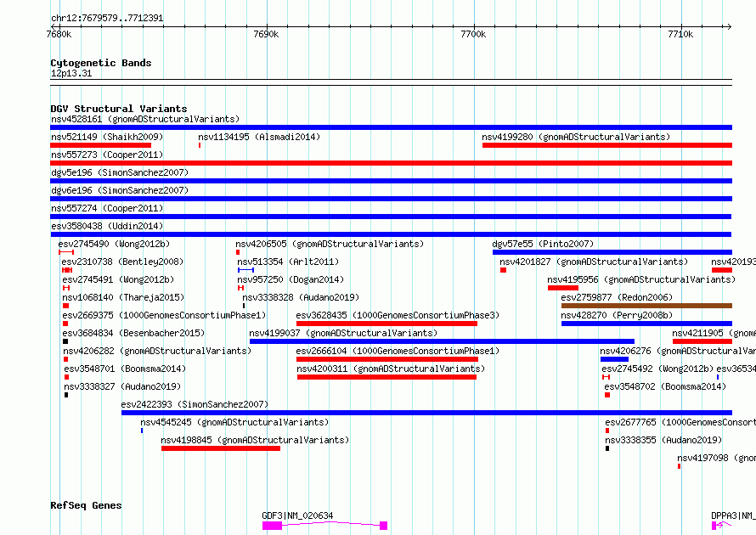Click the nsv513354 (Arlt2011) label

[288, 262]
